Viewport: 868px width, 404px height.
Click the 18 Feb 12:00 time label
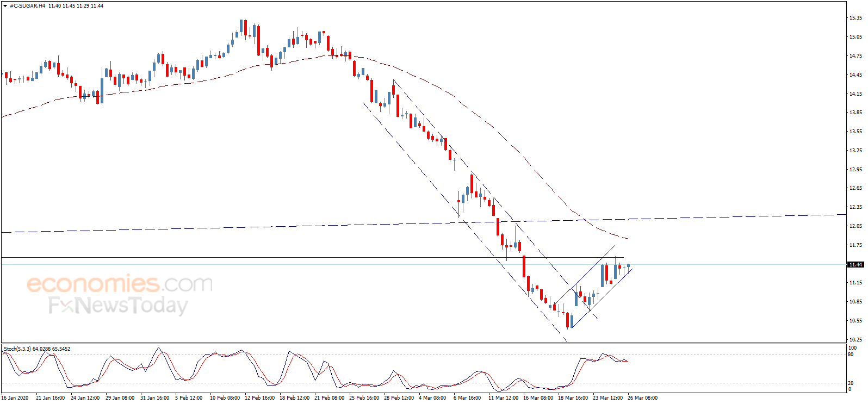pyautogui.click(x=294, y=398)
